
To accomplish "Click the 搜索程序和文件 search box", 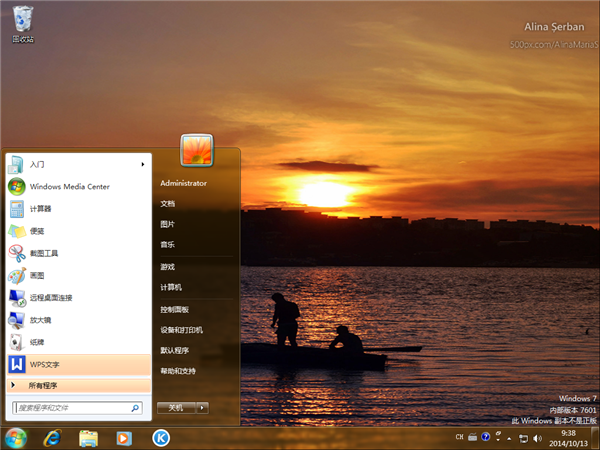I will [72, 408].
